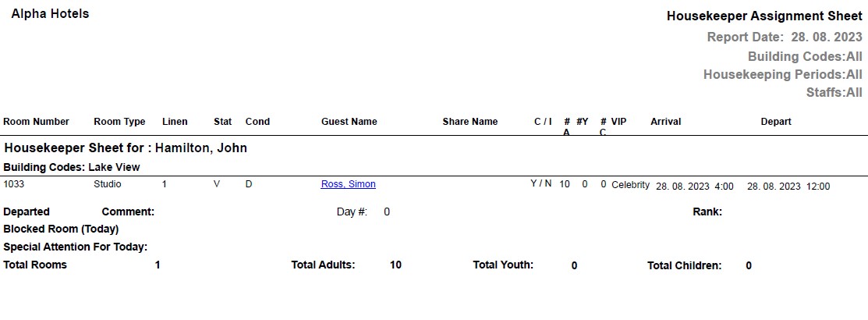The width and height of the screenshot is (868, 320).
Task: Click the Blocked Room (Today) label
Action: point(61,229)
